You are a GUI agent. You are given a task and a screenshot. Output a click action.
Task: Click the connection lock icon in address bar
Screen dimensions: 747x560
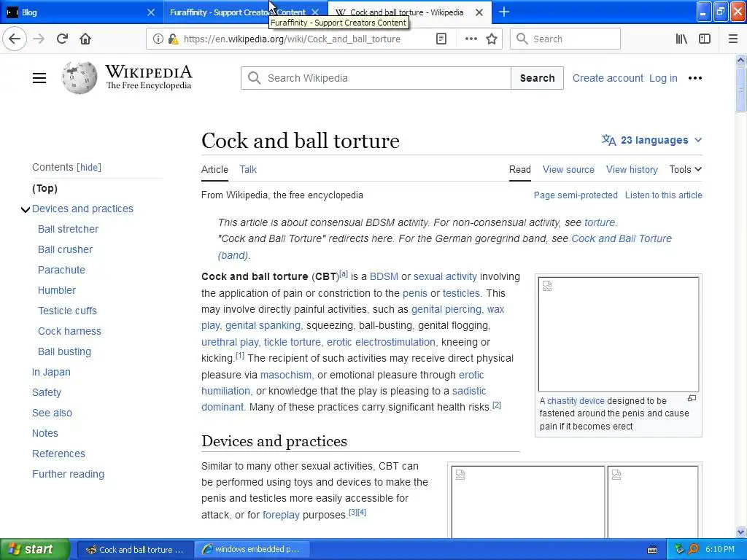[x=173, y=39]
